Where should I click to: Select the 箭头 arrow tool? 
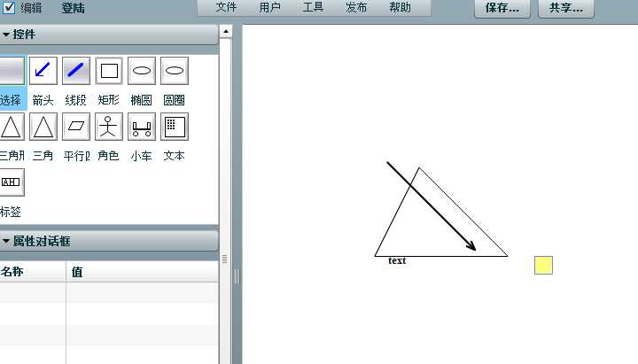pyautogui.click(x=43, y=71)
